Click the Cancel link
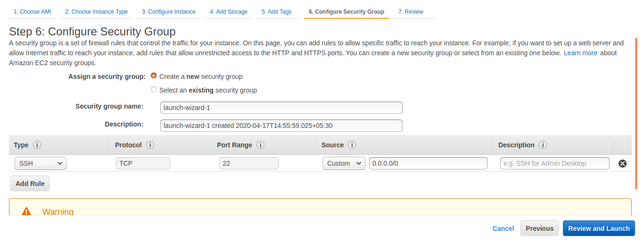Viewport: 644px width, 245px height. point(503,228)
